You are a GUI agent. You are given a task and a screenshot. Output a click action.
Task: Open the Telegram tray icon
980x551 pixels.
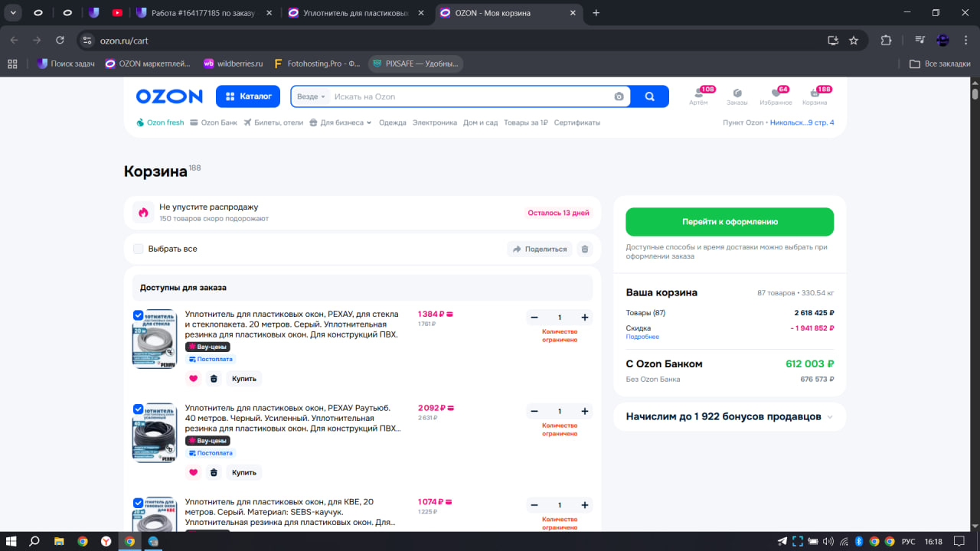coord(782,542)
